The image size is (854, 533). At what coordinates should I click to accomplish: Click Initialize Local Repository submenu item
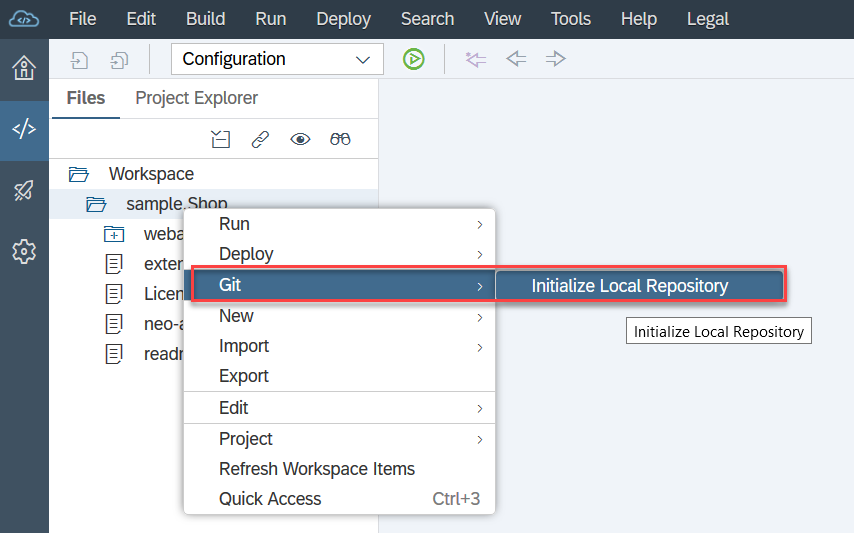(639, 285)
